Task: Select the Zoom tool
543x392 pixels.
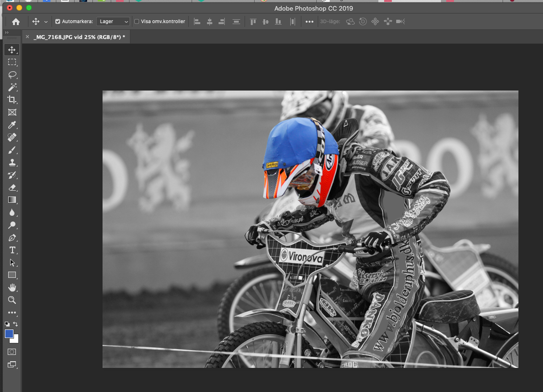Action: [12, 300]
